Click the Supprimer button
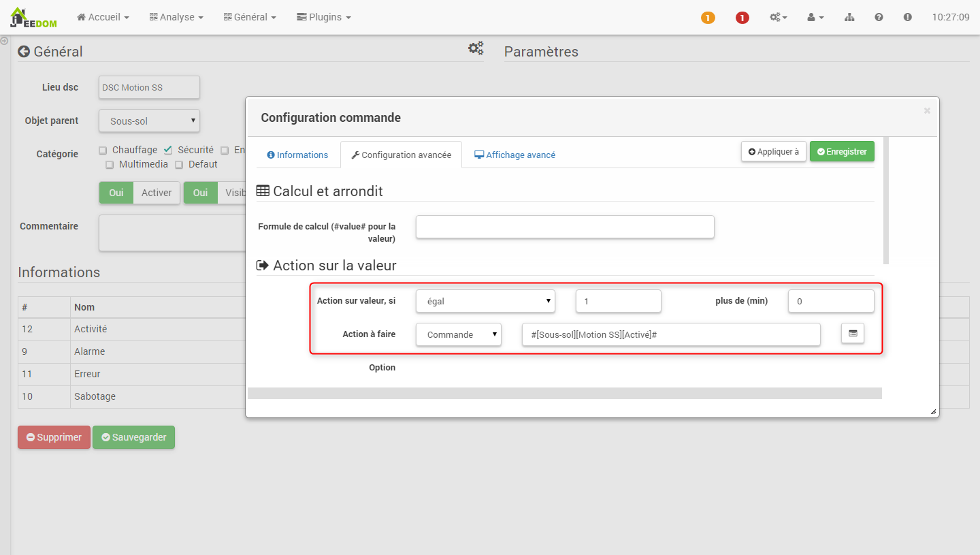The image size is (980, 555). [53, 437]
